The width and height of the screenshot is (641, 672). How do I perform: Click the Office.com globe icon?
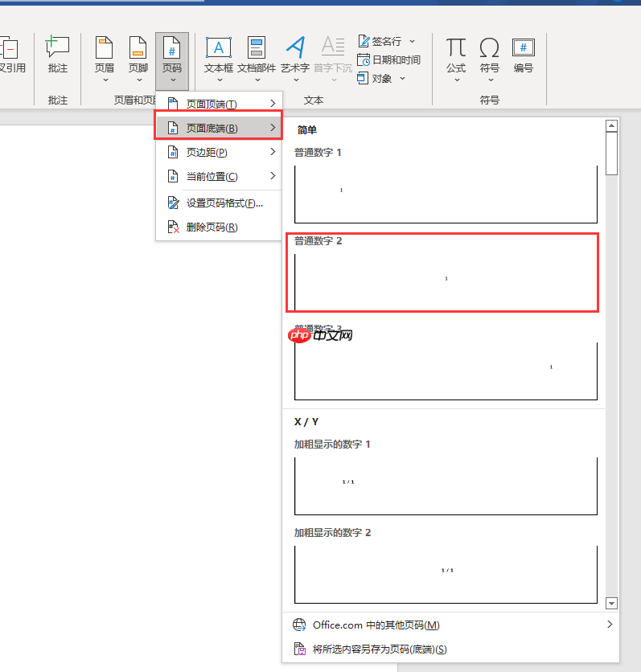point(299,625)
